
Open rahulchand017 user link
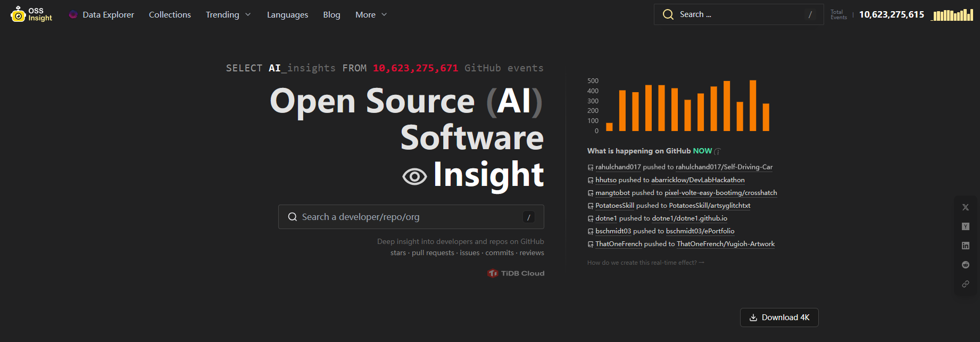pyautogui.click(x=618, y=167)
